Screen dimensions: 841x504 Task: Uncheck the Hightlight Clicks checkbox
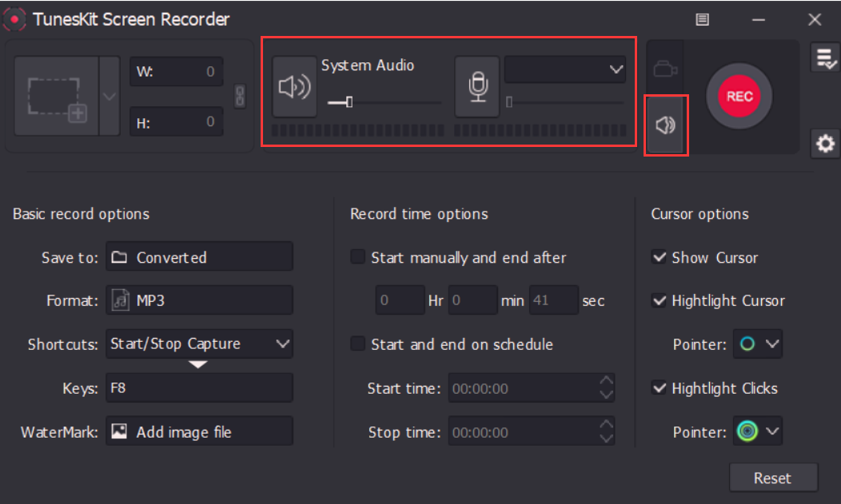point(659,387)
